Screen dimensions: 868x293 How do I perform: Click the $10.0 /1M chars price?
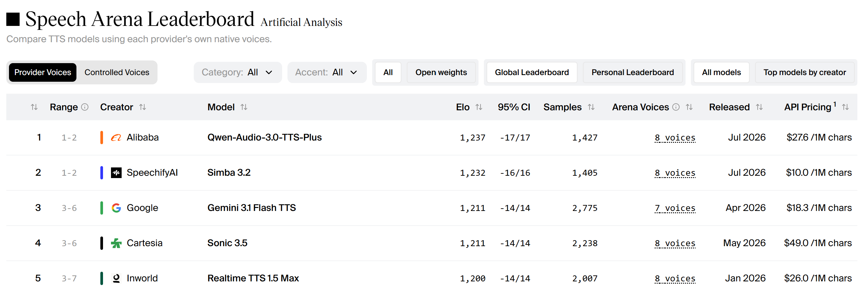click(819, 173)
